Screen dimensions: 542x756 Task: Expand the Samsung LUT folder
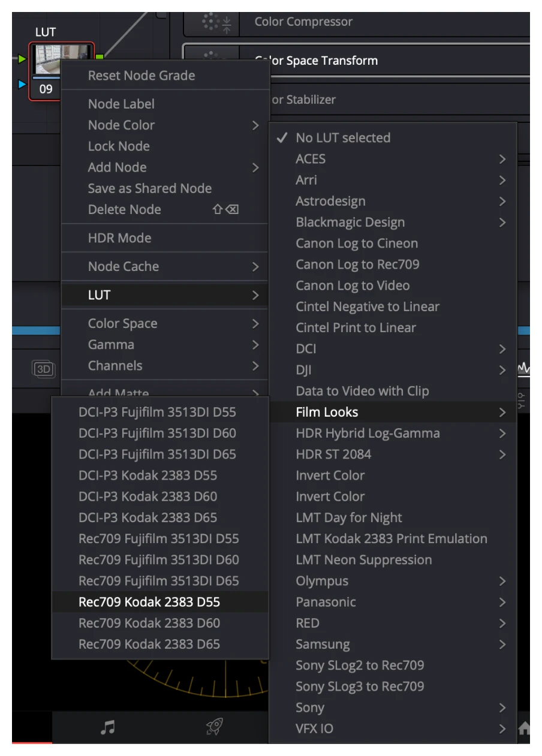click(393, 644)
